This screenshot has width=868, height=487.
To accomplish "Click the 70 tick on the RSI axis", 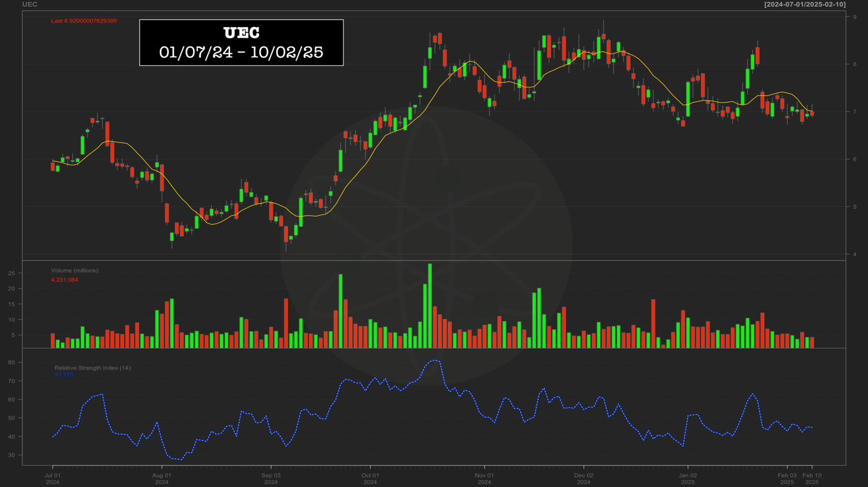I will pos(11,381).
